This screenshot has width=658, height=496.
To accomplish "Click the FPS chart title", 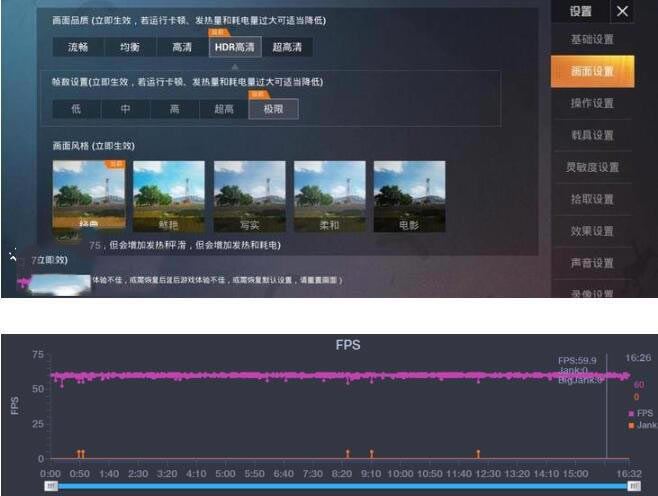I will [348, 345].
